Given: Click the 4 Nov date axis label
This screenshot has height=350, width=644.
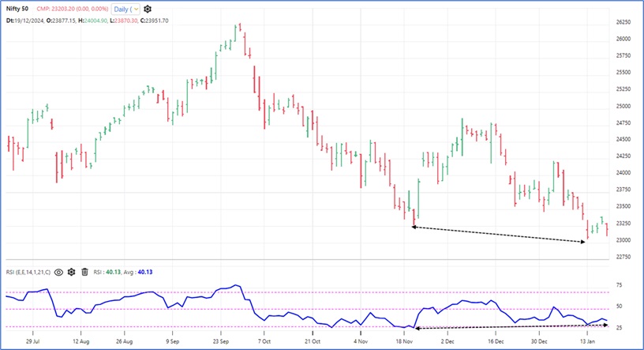Looking at the screenshot, I should click(361, 341).
